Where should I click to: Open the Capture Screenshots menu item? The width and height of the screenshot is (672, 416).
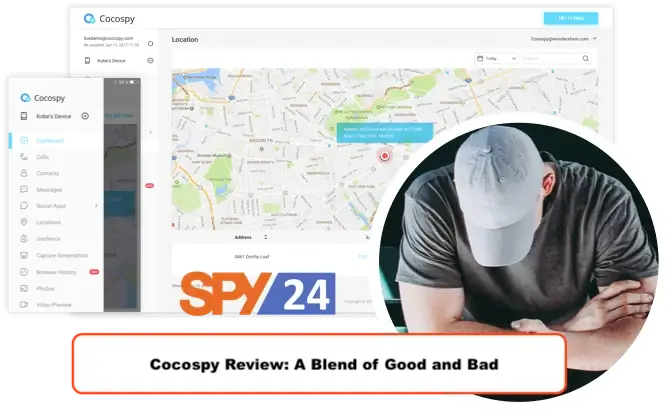[62, 255]
